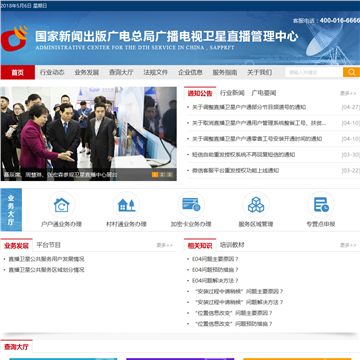This screenshot has height=360, width=360.
Task: Open the 专营点申报 document-clock icon
Action: (321, 205)
